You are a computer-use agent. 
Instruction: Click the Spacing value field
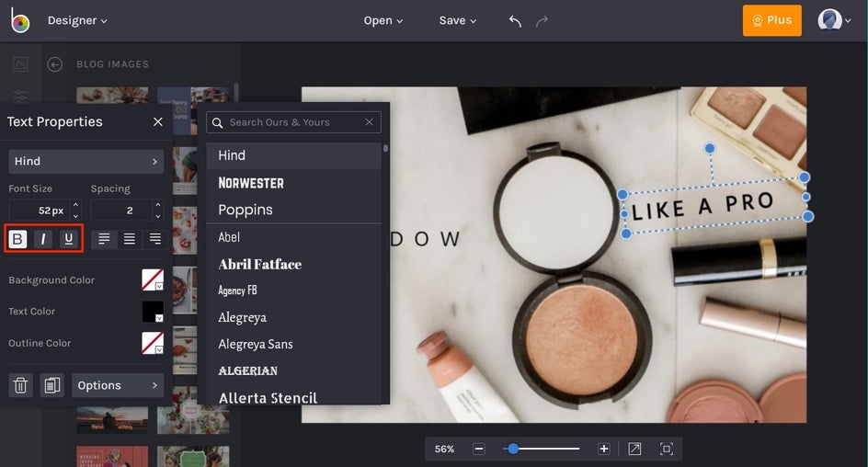[121, 211]
